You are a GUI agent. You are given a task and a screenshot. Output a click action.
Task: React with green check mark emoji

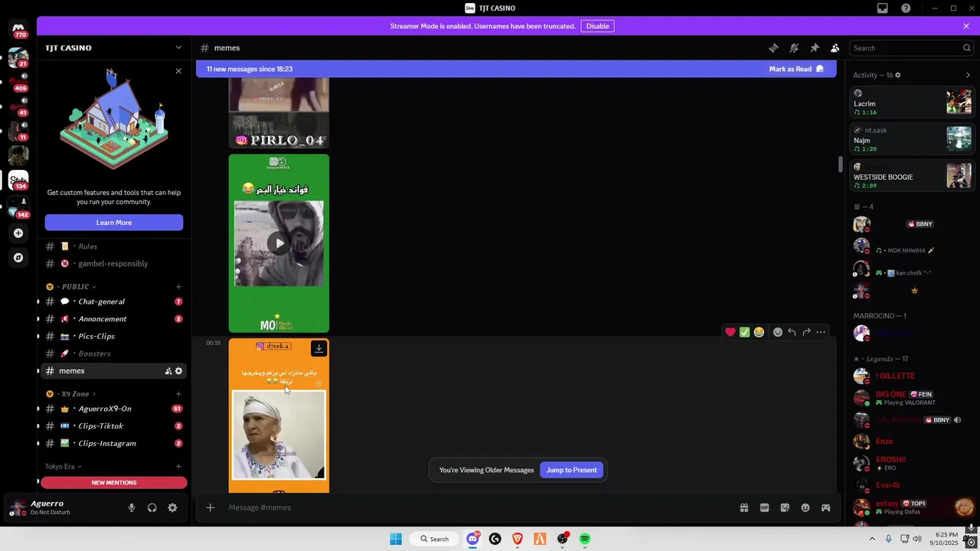pos(744,332)
